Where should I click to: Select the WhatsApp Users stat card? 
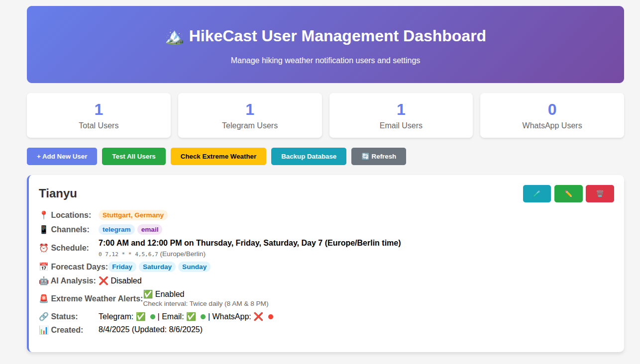[552, 115]
